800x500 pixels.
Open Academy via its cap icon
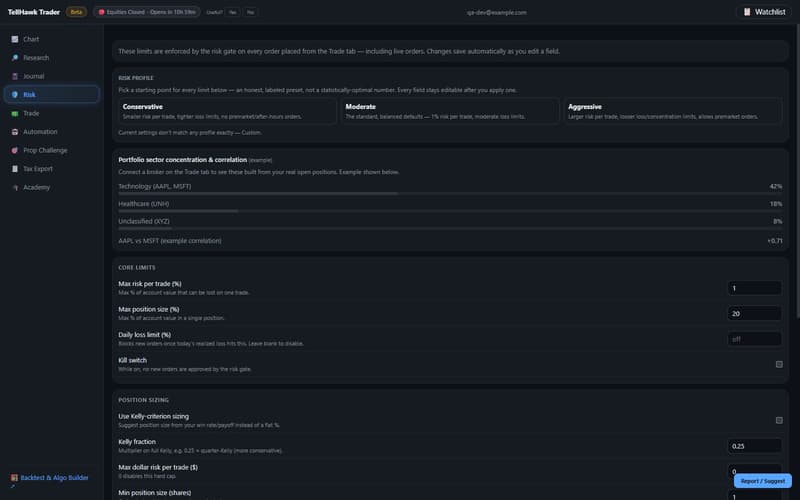pyautogui.click(x=15, y=187)
